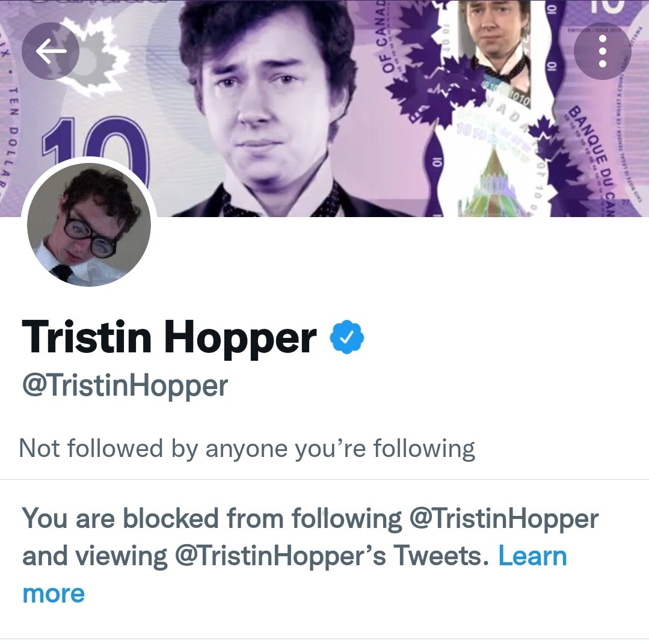The height and width of the screenshot is (644, 649).
Task: Click the Parliament tower hologram on banner
Action: point(493,182)
